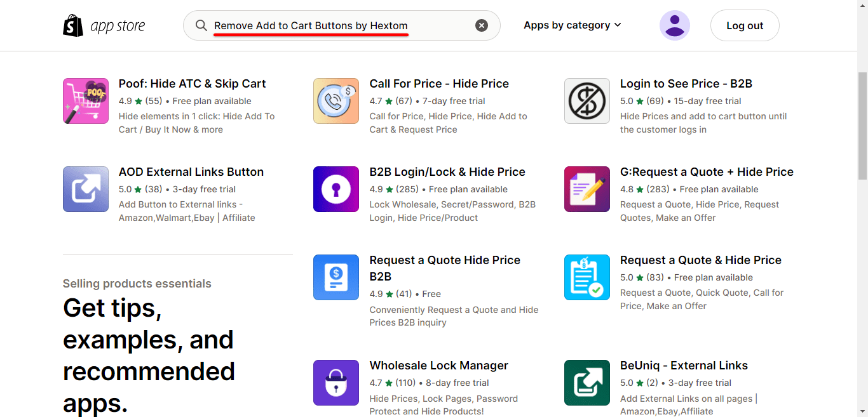The width and height of the screenshot is (868, 417).
Task: Open Request a Quote Hide Price B2B icon
Action: (x=336, y=277)
